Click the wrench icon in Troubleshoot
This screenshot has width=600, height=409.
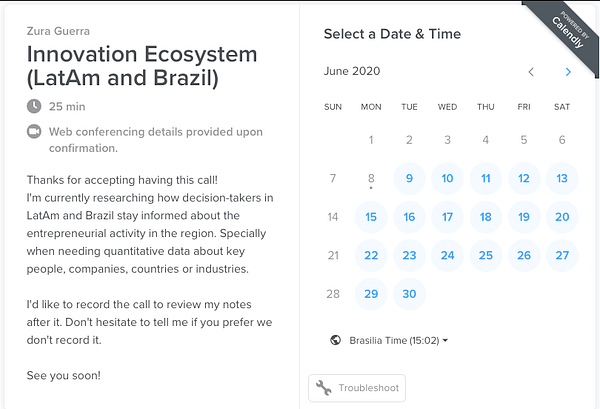click(x=323, y=388)
